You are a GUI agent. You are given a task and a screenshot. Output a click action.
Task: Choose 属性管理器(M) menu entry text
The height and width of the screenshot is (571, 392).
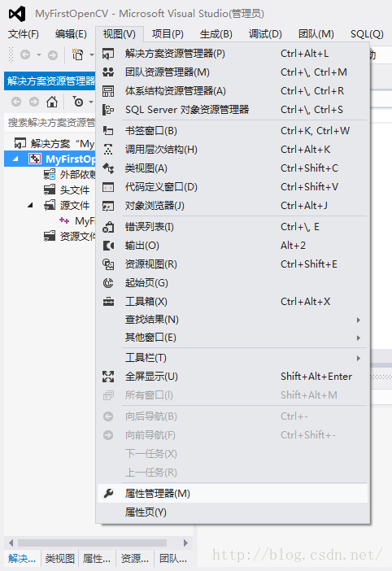point(158,494)
